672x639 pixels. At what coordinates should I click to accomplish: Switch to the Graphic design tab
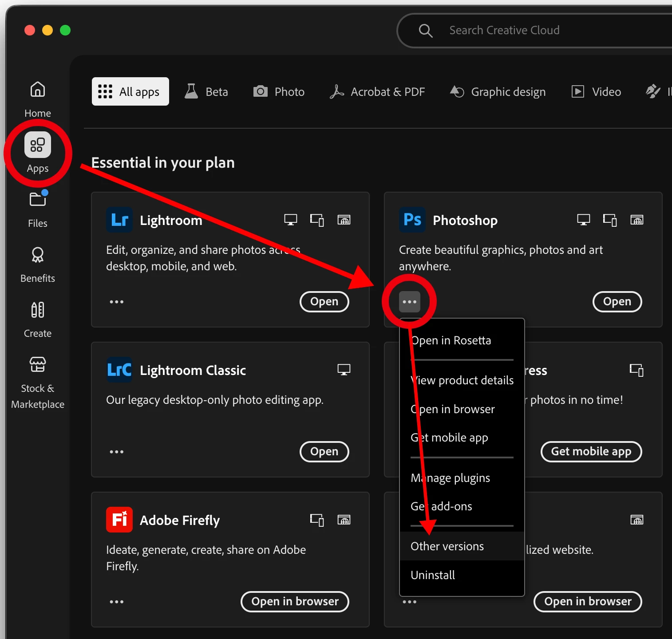498,91
